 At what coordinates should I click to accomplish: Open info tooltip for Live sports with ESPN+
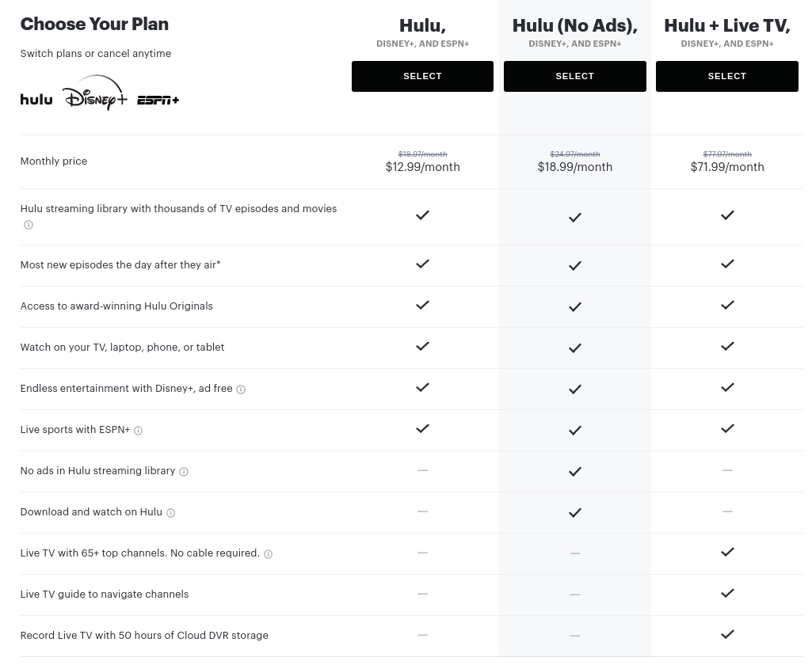tap(138, 431)
